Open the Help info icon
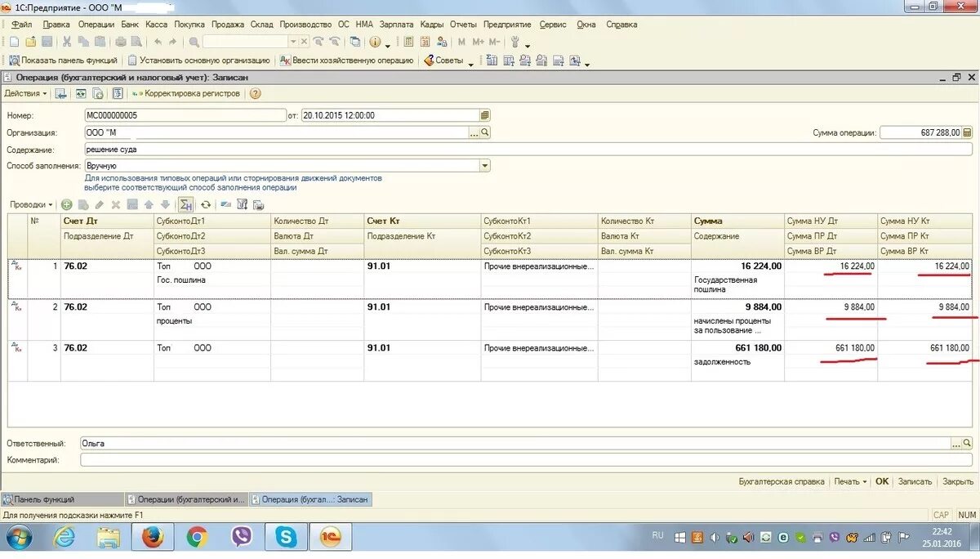980x559 pixels. [x=375, y=42]
